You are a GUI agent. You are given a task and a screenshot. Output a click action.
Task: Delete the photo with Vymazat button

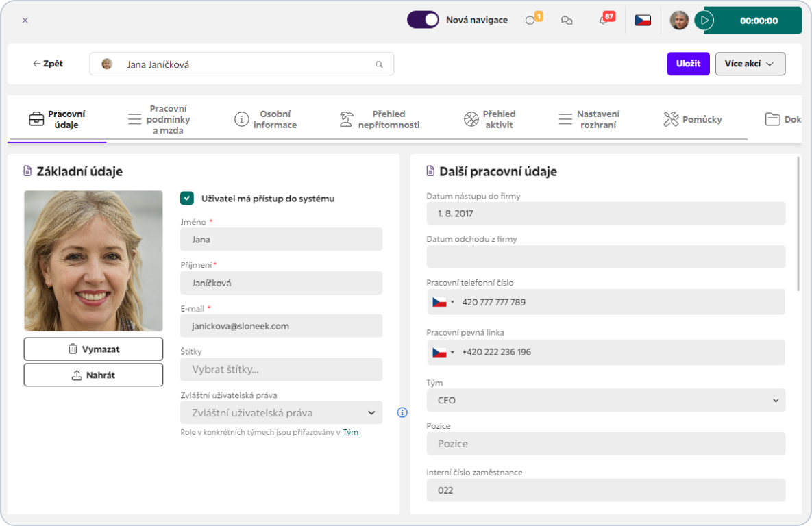click(93, 349)
